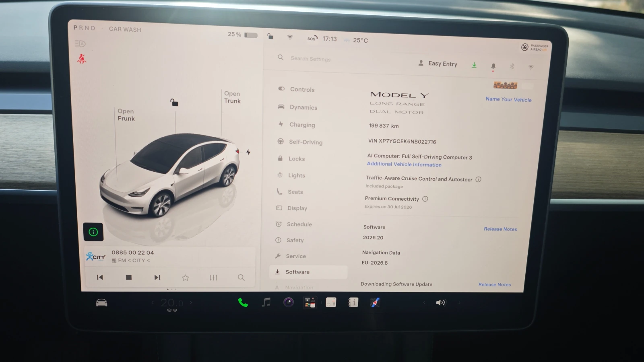Tap the Wi-Fi icon in top status bar
This screenshot has width=644, height=362.
[290, 37]
